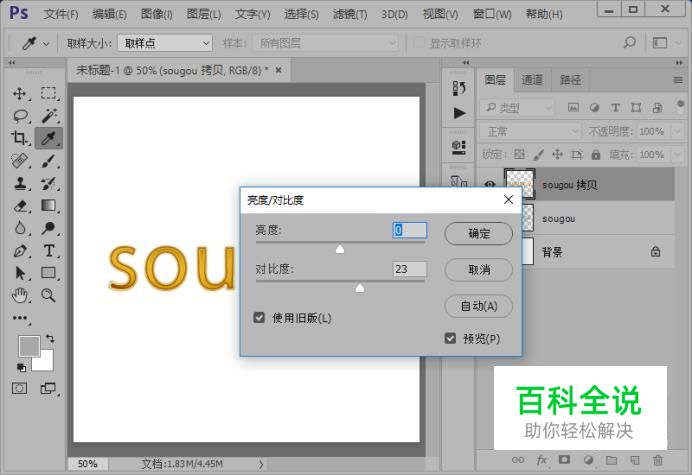Create new group folder icon
Screen dimensions: 692x475
[611, 460]
